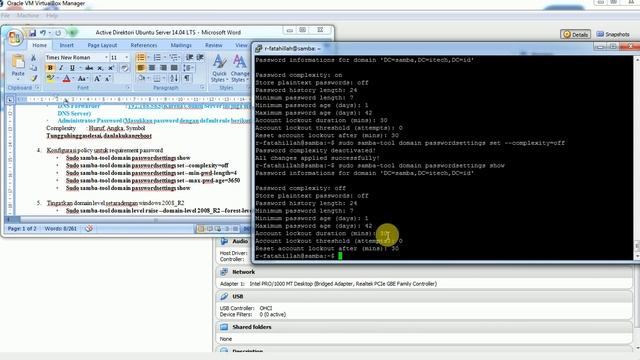Viewport: 640px width, 360px height.
Task: Open the Paragraph dialog launcher
Action: (x=202, y=88)
